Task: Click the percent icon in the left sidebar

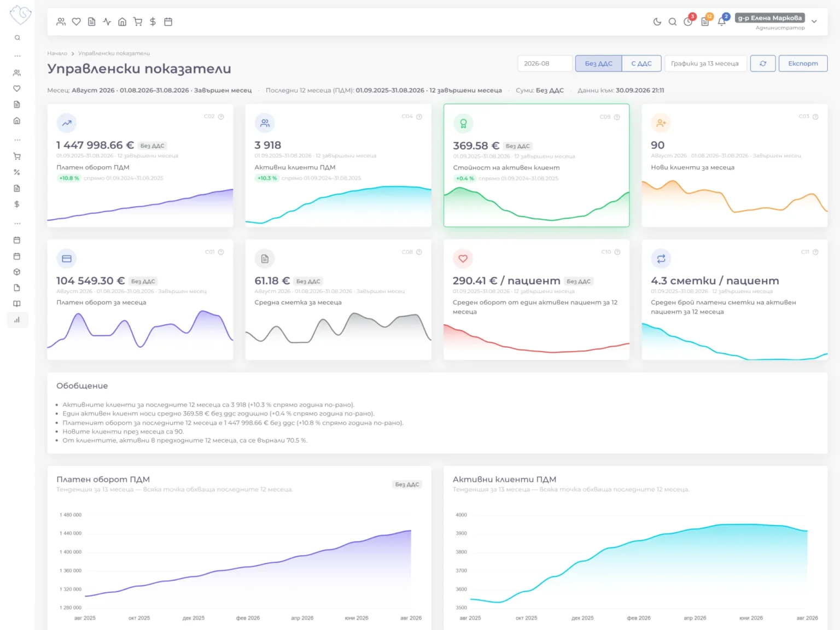Action: (17, 172)
